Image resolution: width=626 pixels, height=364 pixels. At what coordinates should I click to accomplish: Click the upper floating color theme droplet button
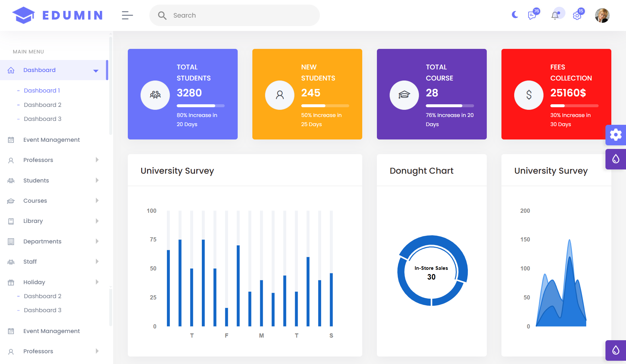click(616, 159)
